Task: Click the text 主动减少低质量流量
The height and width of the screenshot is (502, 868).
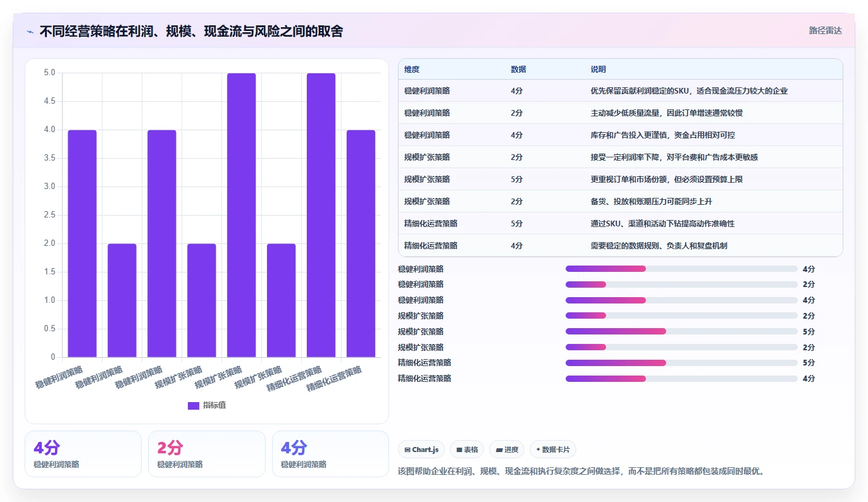Action: pyautogui.click(x=624, y=113)
